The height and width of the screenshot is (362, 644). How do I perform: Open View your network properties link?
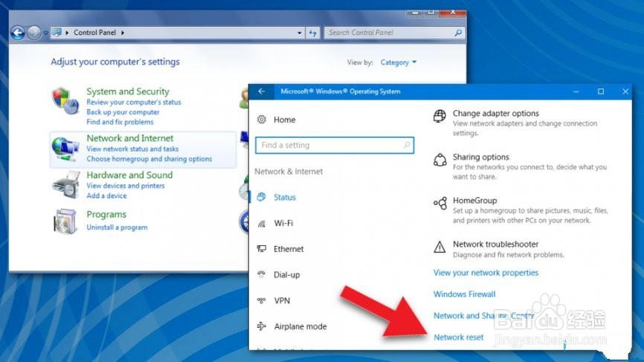486,273
